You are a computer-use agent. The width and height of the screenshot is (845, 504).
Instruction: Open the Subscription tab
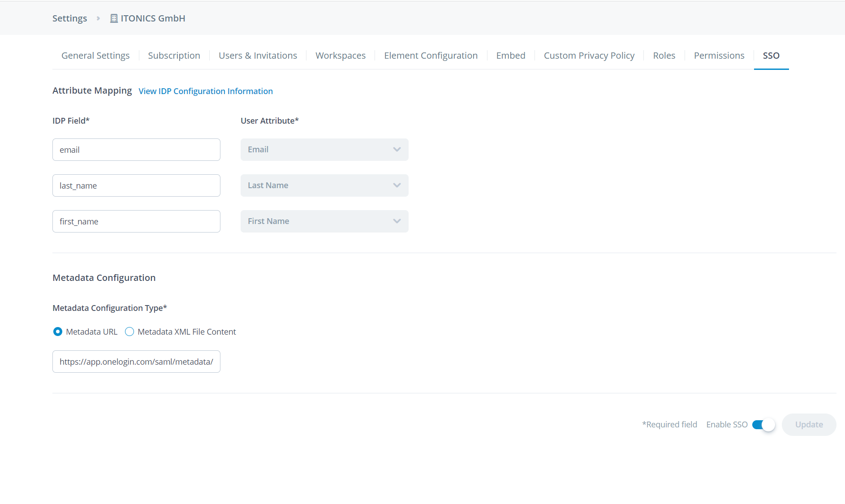pyautogui.click(x=174, y=55)
